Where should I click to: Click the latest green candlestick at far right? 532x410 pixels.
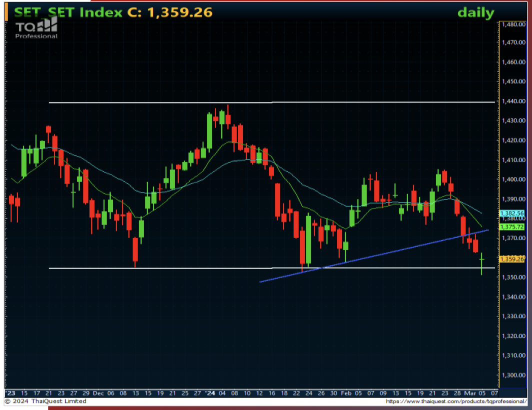pyautogui.click(x=481, y=263)
